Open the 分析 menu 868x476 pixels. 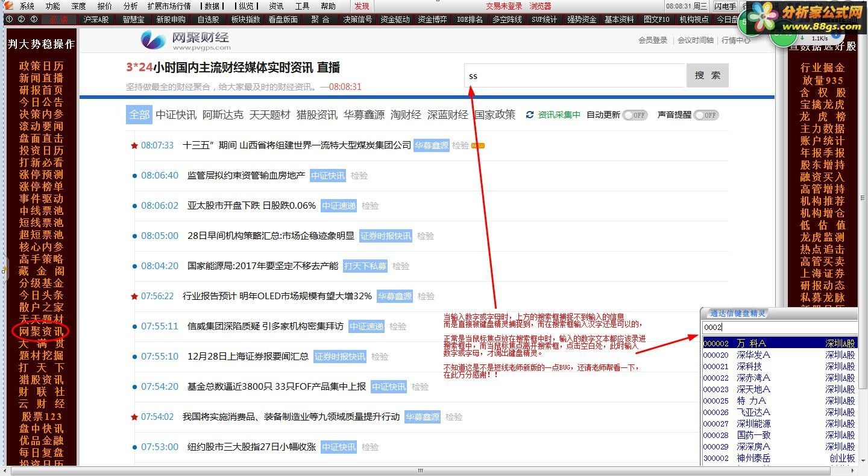[x=130, y=6]
